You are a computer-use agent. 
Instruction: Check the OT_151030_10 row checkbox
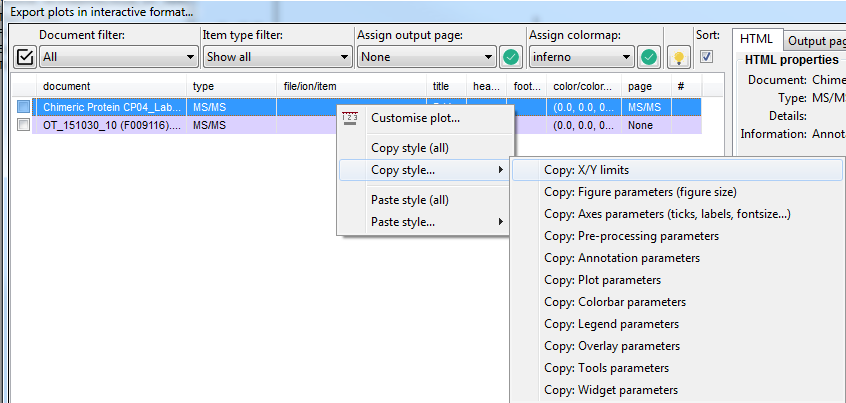23,125
